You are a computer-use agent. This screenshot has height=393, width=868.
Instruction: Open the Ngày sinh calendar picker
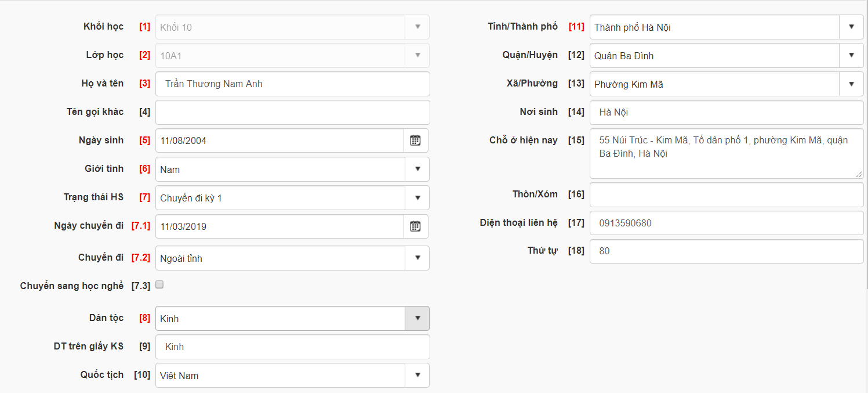pos(415,140)
